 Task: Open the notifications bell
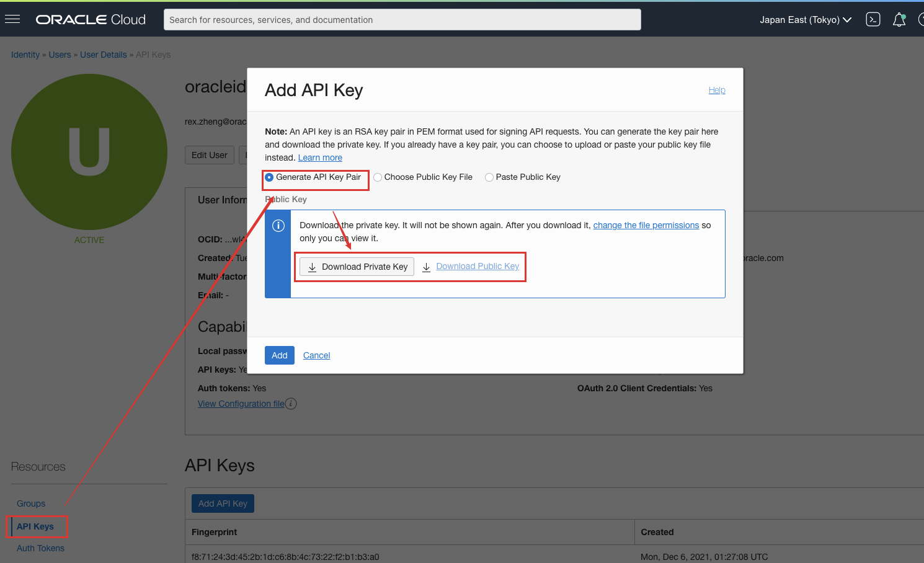899,20
